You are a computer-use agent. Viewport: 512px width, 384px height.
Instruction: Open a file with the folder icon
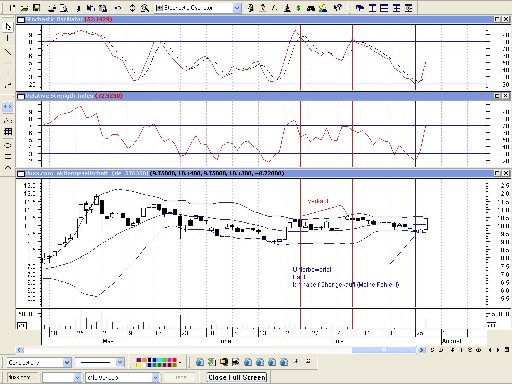coord(25,8)
